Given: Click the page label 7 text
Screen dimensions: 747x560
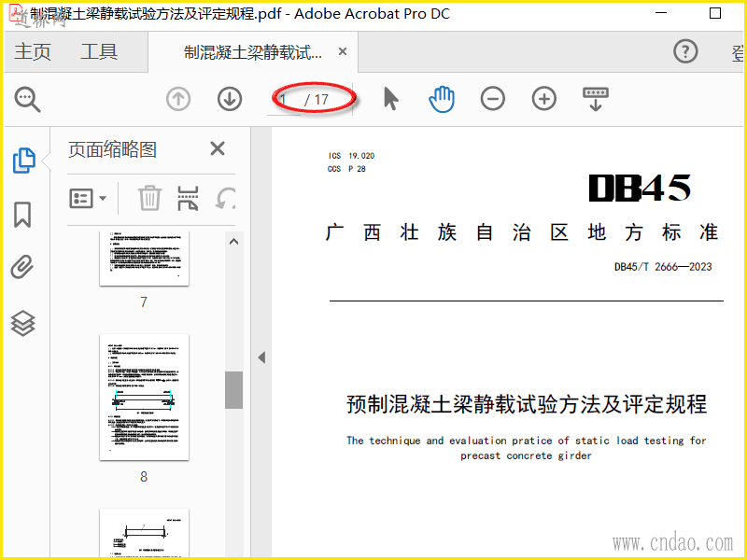Looking at the screenshot, I should point(144,301).
